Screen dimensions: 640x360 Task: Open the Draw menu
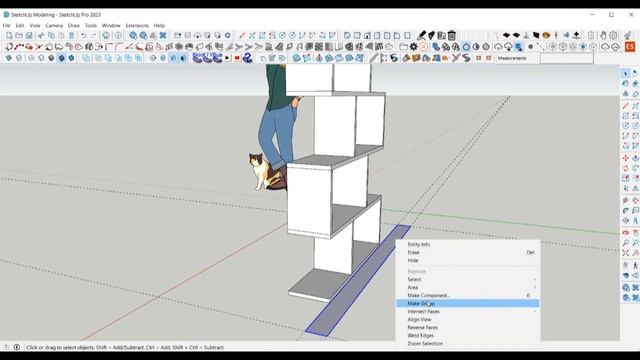click(x=73, y=25)
